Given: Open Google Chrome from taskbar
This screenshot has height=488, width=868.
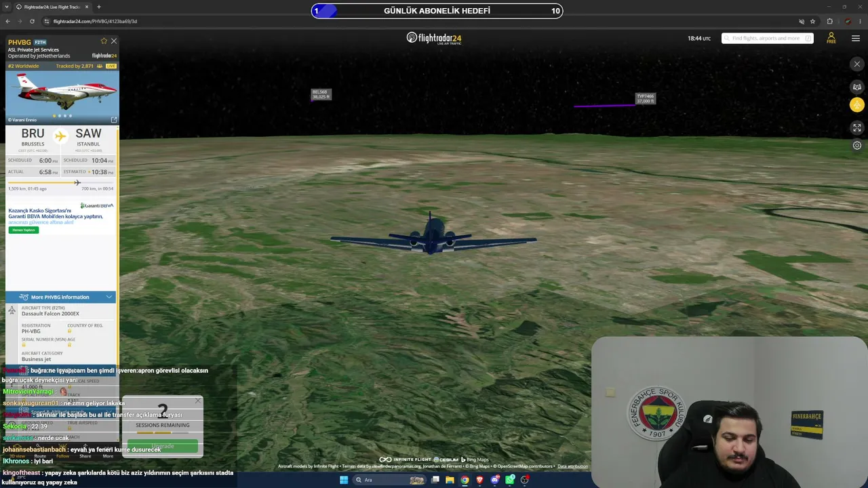Looking at the screenshot, I should 465,480.
